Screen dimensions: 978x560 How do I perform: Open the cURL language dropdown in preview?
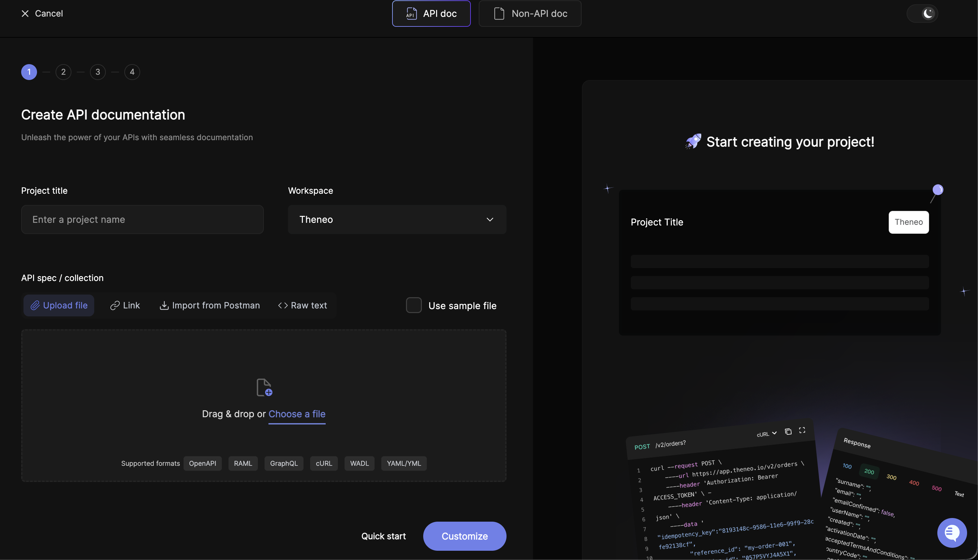tap(767, 434)
